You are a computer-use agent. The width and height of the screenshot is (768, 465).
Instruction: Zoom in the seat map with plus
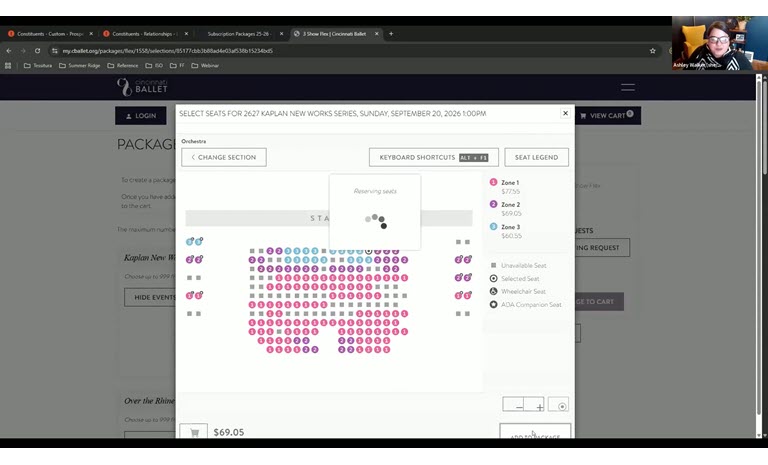[534, 405]
